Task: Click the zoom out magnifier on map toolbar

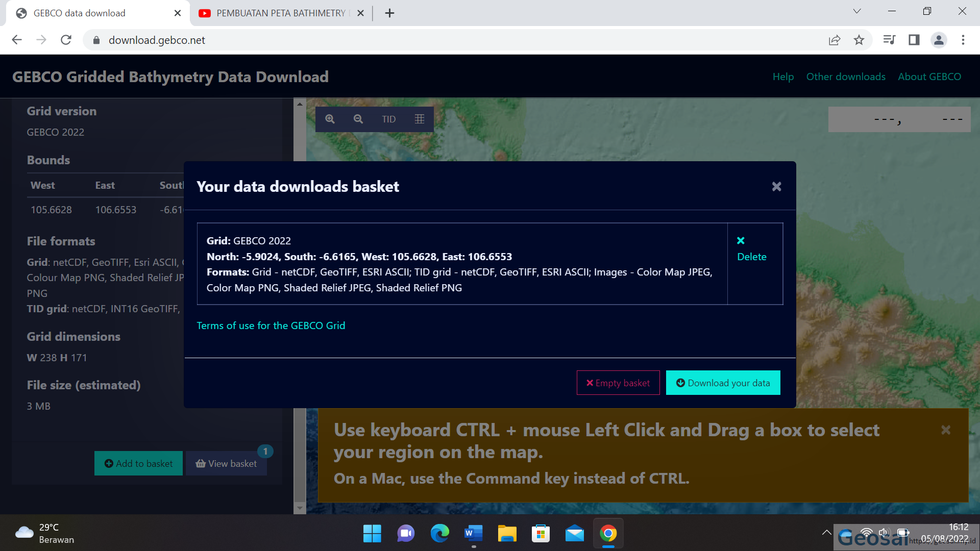Action: tap(358, 119)
